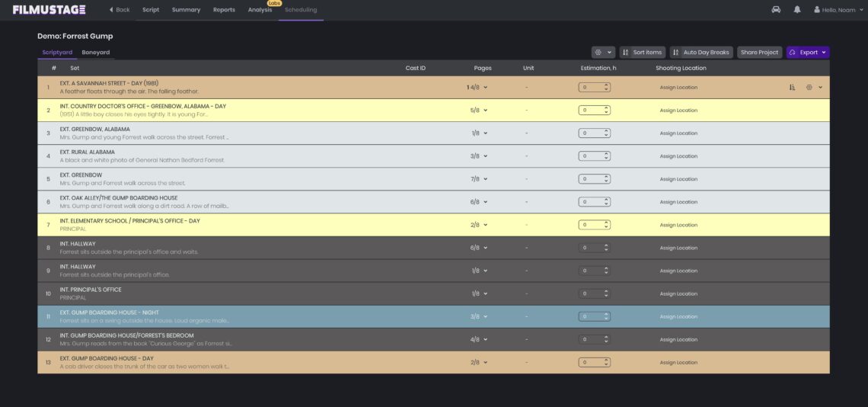Click the Estimation, h column header

tap(598, 68)
